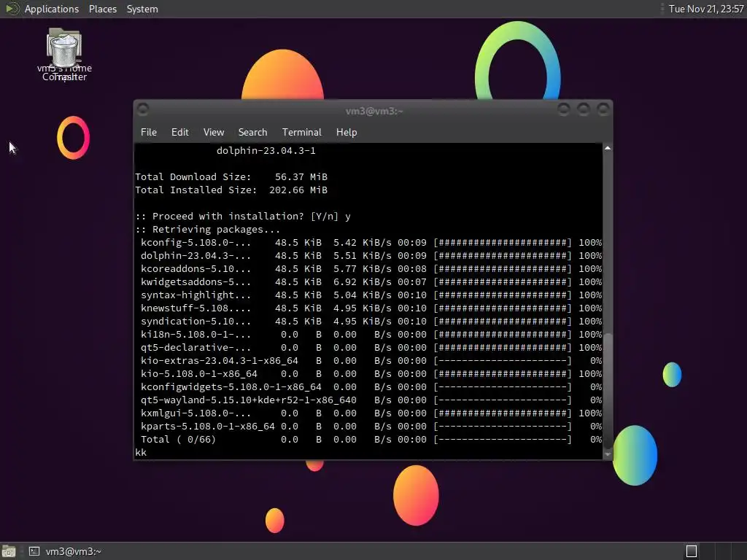Click the knewstuff-5.108 package row
Viewport: 747px width, 560px height.
pos(371,308)
